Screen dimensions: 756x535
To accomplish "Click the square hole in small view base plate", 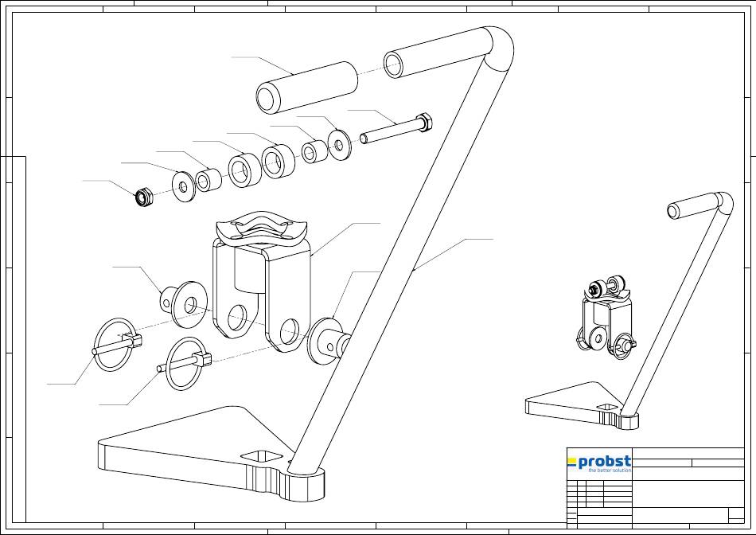I will point(607,408).
